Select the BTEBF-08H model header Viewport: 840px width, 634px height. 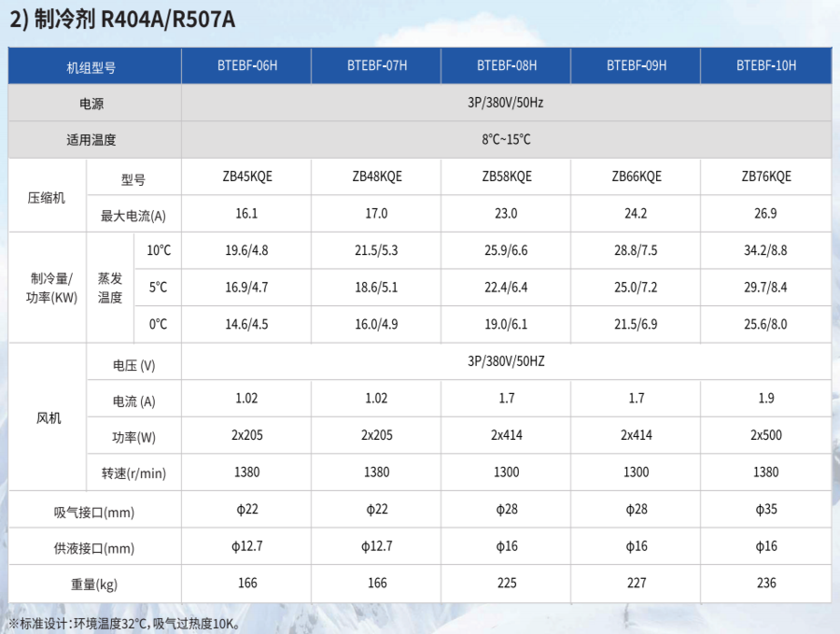[506, 66]
